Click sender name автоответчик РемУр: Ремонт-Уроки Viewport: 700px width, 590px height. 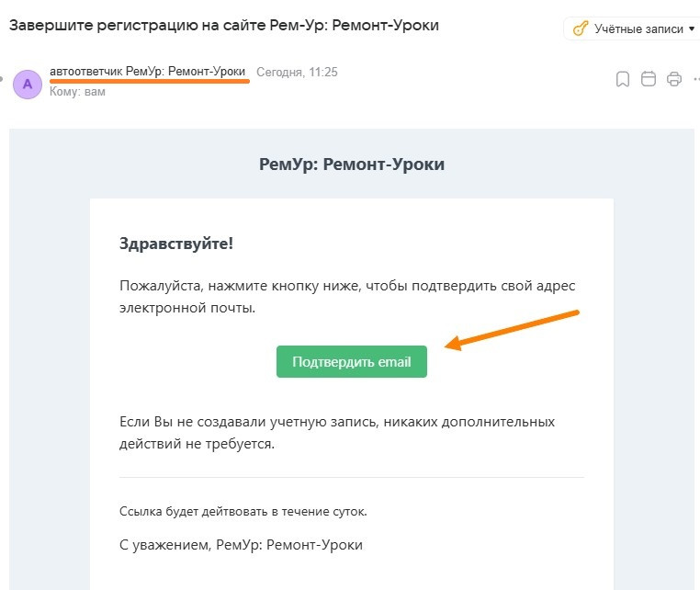point(147,72)
